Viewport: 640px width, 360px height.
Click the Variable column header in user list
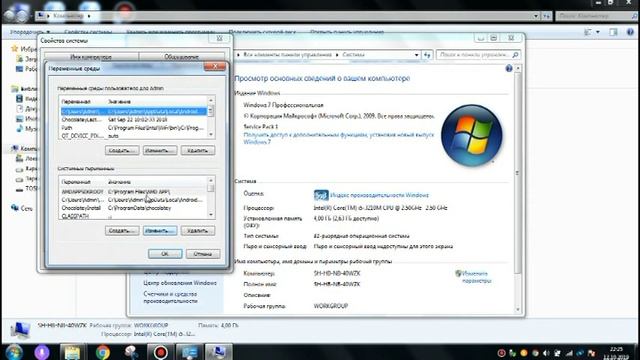point(83,101)
